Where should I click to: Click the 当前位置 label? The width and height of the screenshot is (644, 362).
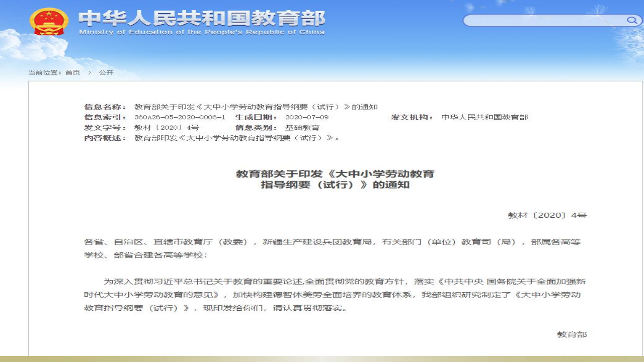tap(45, 72)
